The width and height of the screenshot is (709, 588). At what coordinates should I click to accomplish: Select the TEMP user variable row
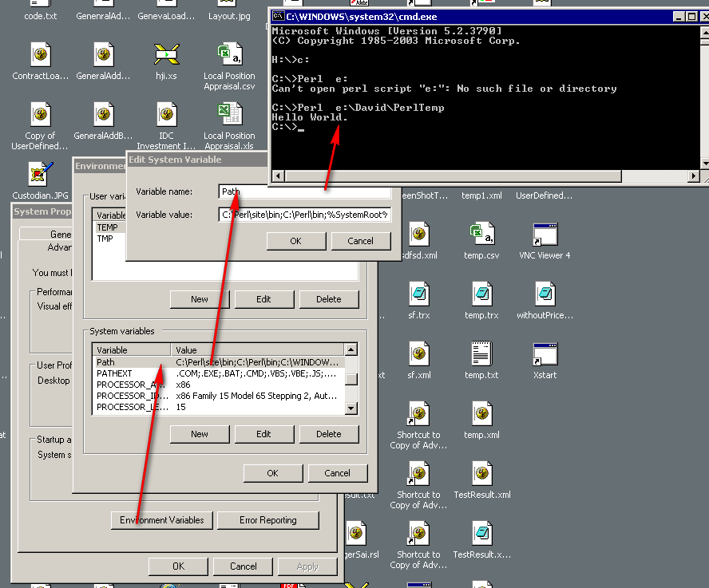coord(110,227)
